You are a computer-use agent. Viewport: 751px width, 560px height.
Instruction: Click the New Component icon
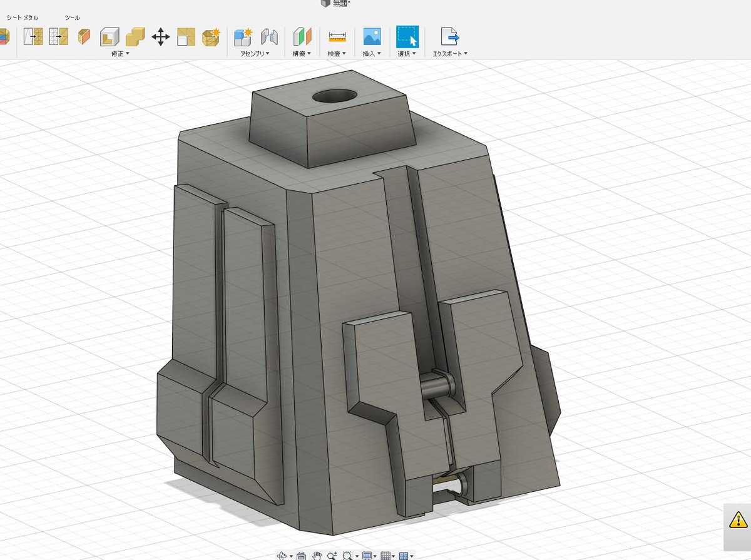[242, 37]
